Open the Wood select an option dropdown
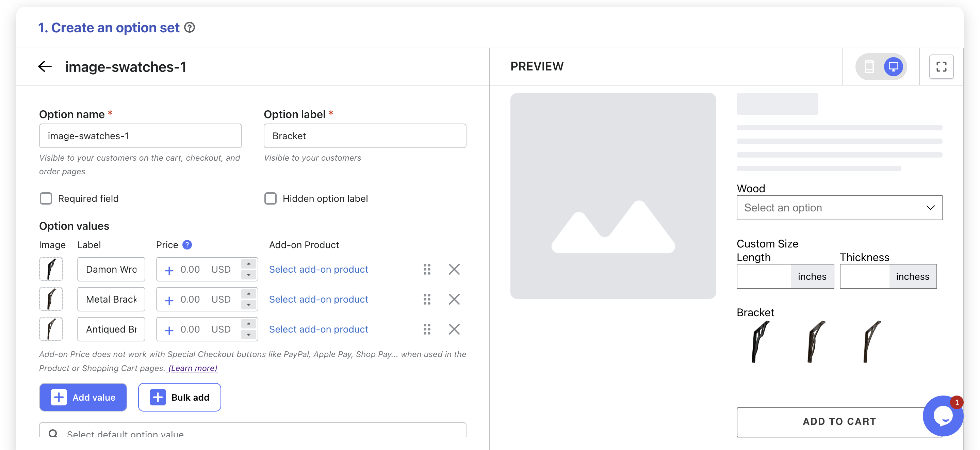The image size is (980, 450). pos(839,208)
